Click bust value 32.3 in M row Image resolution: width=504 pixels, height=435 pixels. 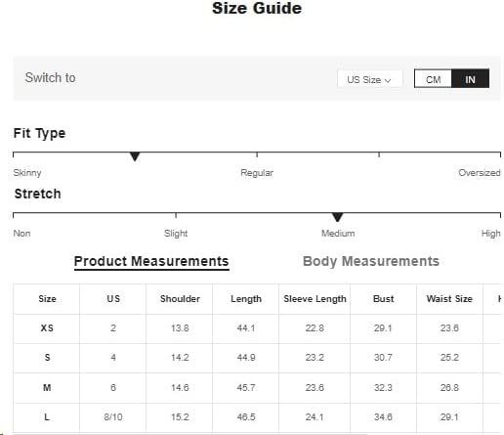383,387
